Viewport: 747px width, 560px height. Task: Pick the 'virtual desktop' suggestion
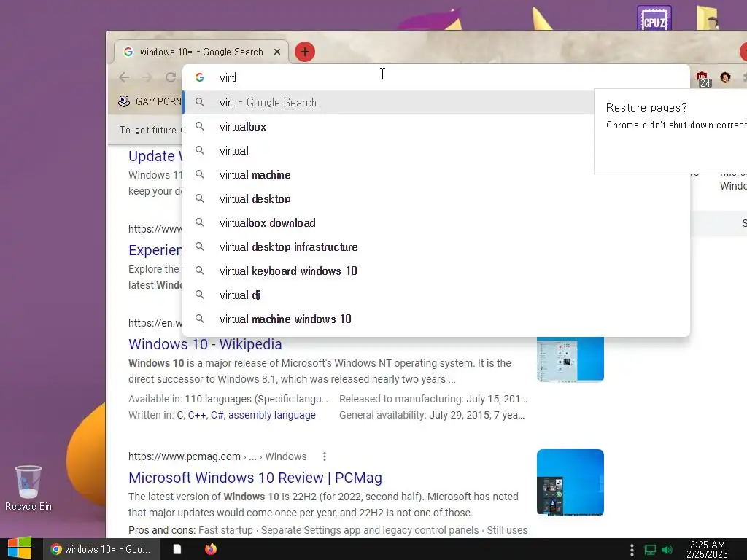436,198
